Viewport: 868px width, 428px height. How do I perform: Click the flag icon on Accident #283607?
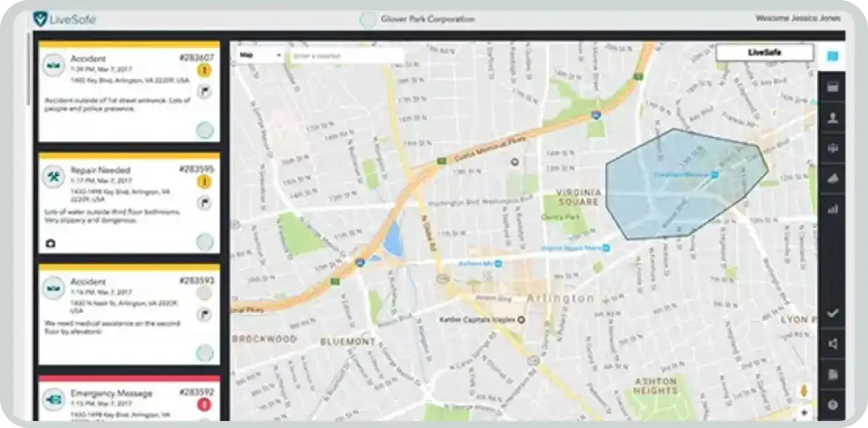204,91
